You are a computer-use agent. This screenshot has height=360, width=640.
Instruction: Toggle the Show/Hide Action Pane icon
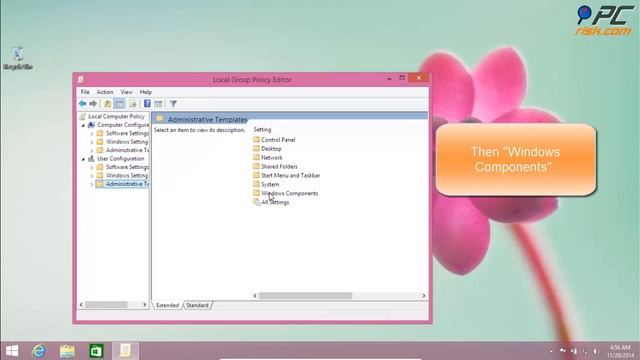(x=158, y=104)
